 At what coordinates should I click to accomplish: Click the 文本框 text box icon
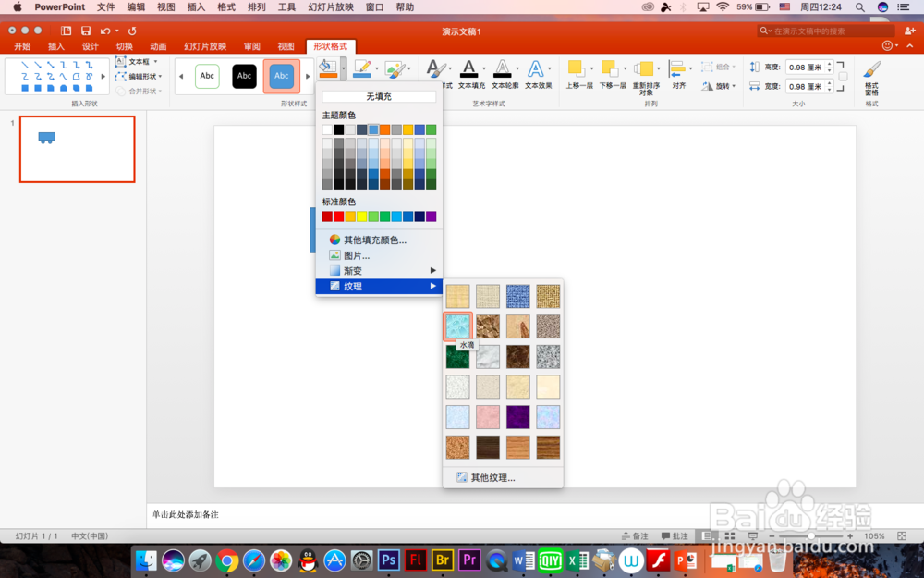pyautogui.click(x=120, y=61)
